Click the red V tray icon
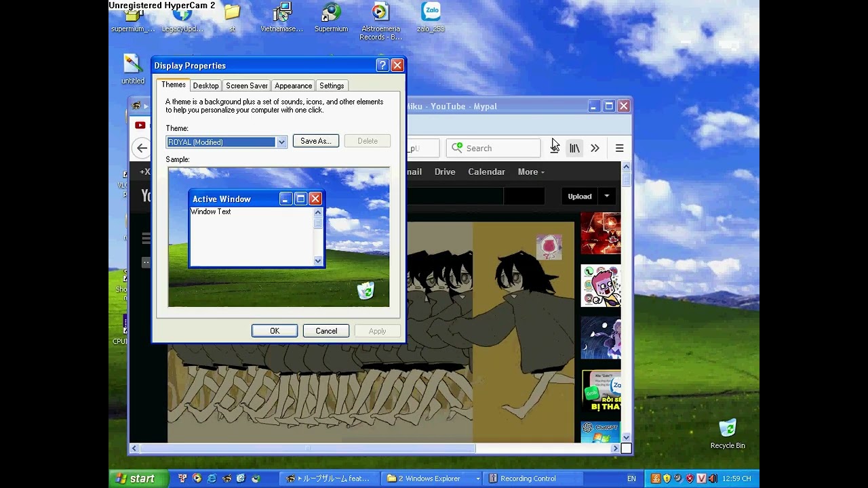 tap(701, 479)
